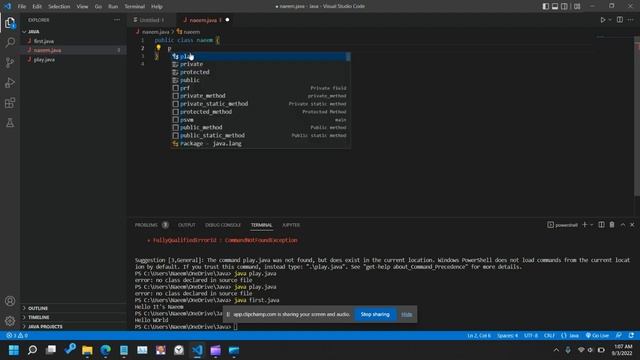Viewport: 640px width, 360px height.
Task: Change Spaces: 4 indentation setting
Action: (507, 336)
